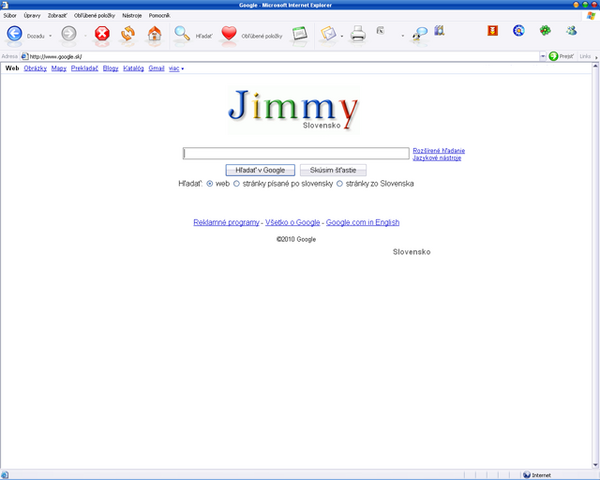Open favorites with the red heart icon
600x480 pixels.
[x=229, y=34]
